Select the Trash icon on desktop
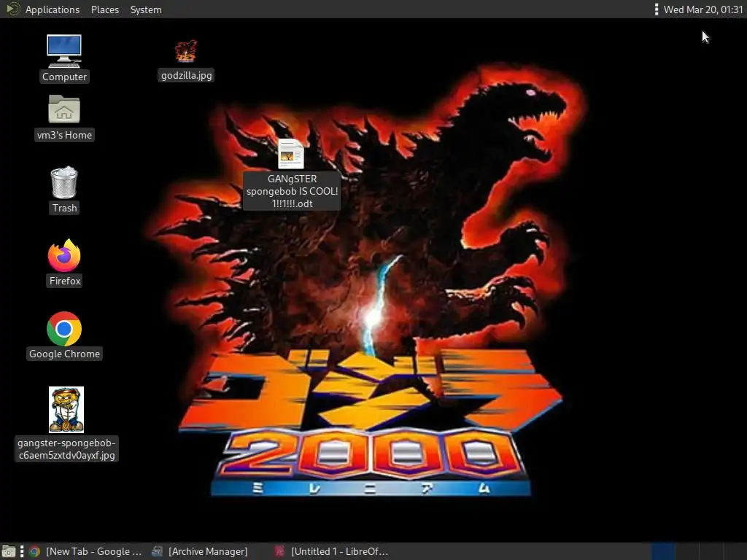 tap(64, 182)
